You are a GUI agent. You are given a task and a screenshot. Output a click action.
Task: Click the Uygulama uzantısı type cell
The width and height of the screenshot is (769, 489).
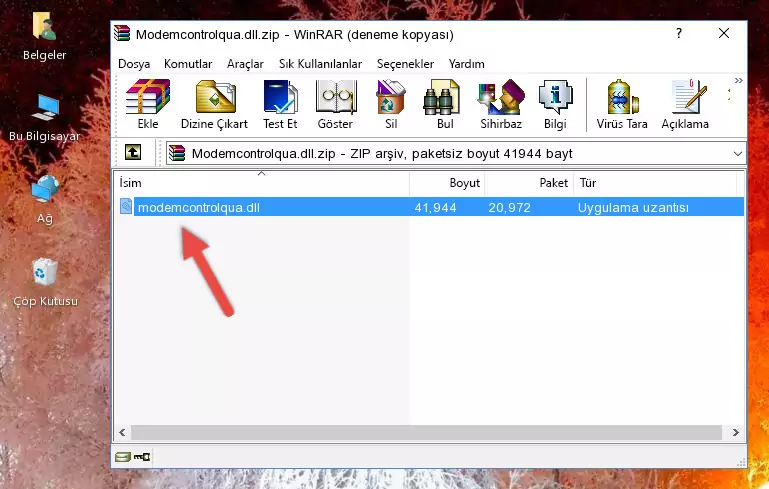click(633, 207)
